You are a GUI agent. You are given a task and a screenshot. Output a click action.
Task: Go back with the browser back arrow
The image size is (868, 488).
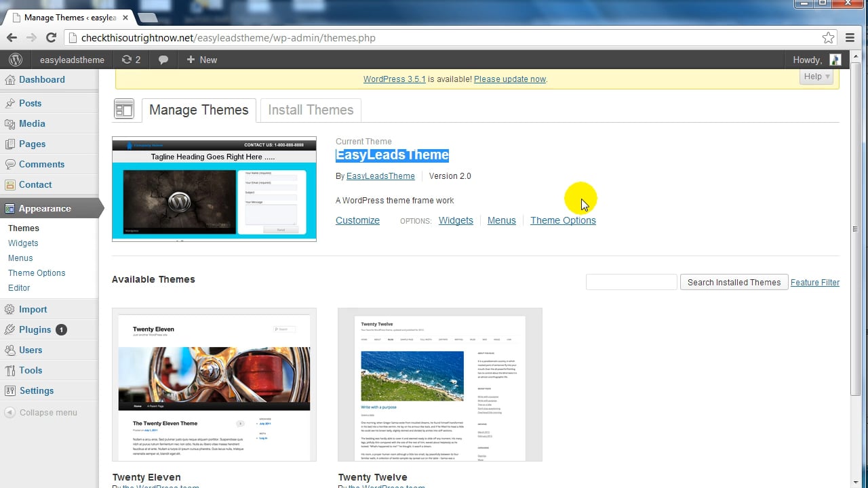[12, 38]
